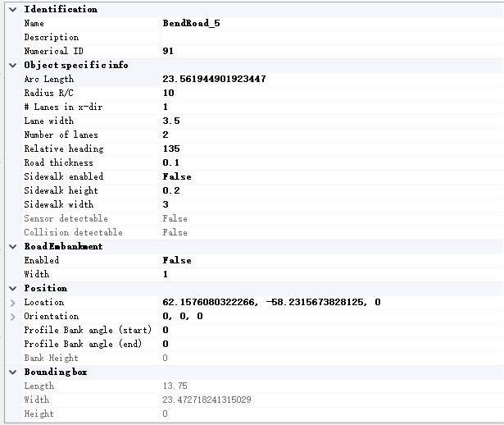
Task: Collapse the Boundingbox section
Action: coord(12,372)
